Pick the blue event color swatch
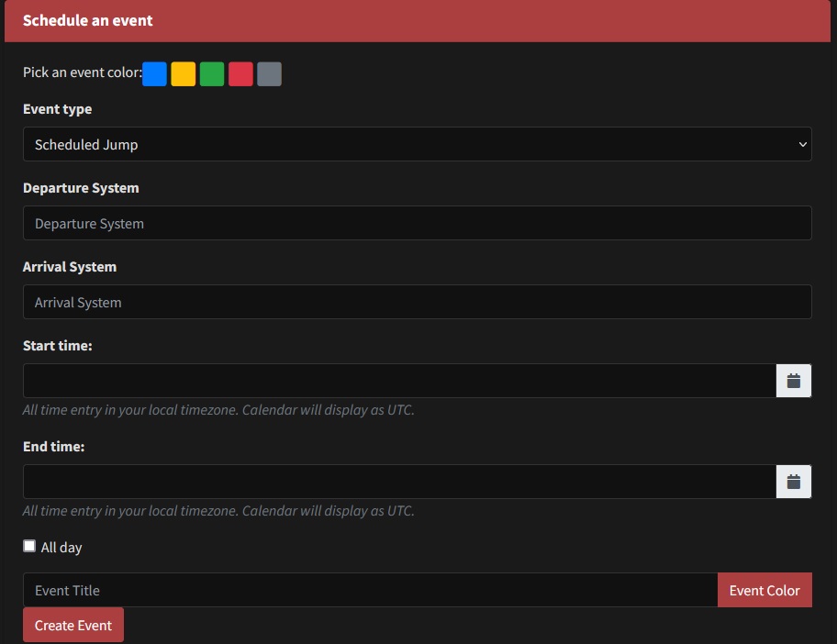This screenshot has width=837, height=644. (154, 73)
